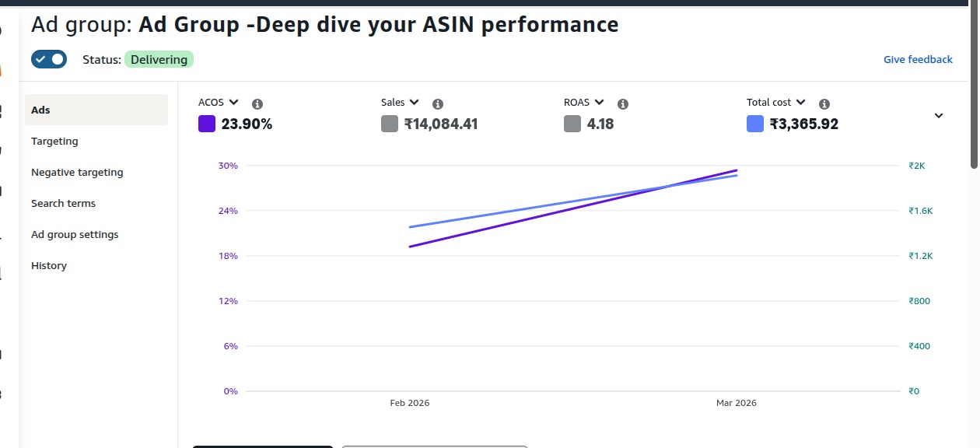The height and width of the screenshot is (448, 980).
Task: Click the Sales info icon
Action: (438, 103)
